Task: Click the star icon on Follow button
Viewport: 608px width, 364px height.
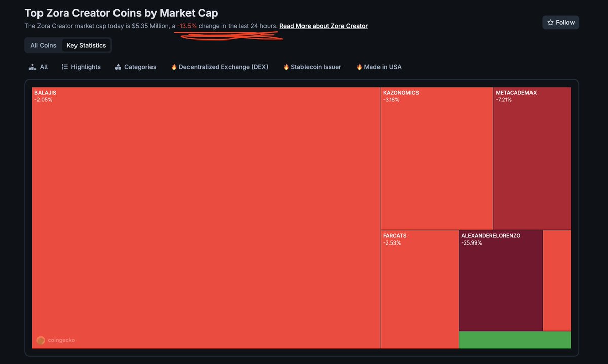Action: click(x=550, y=23)
